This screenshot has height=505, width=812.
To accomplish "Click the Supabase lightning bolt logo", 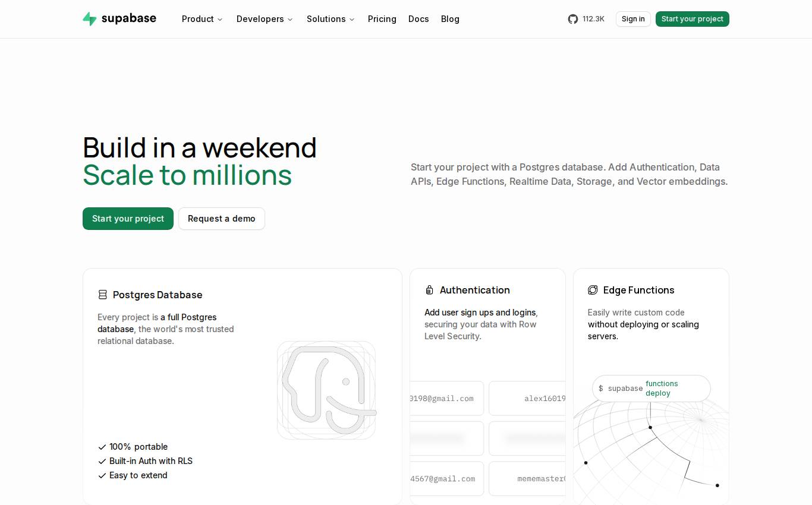I will (89, 19).
